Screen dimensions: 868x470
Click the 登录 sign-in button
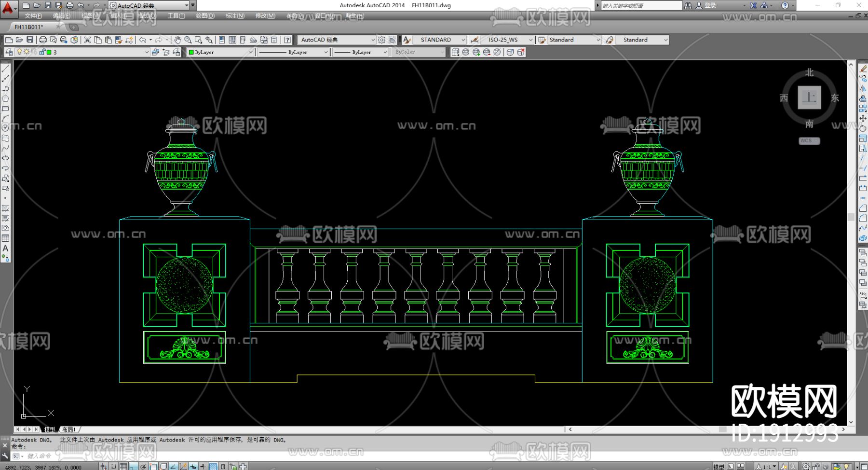[x=710, y=5]
